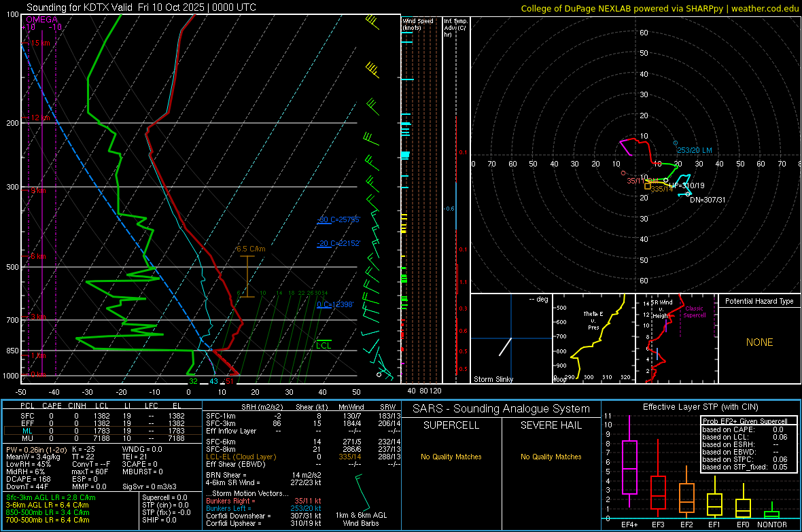802x532 pixels.
Task: Click the 'SARS - Sounding Analogue System' heading
Action: (x=502, y=409)
